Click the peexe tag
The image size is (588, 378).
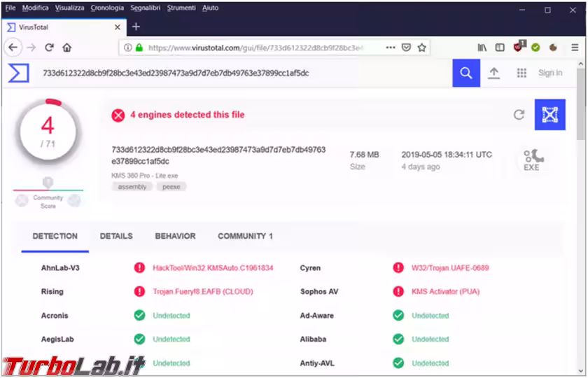171,187
